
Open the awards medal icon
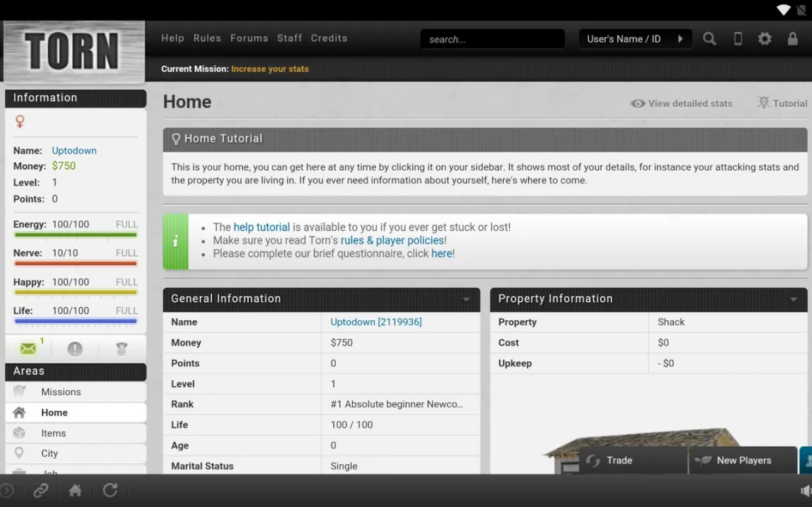122,348
